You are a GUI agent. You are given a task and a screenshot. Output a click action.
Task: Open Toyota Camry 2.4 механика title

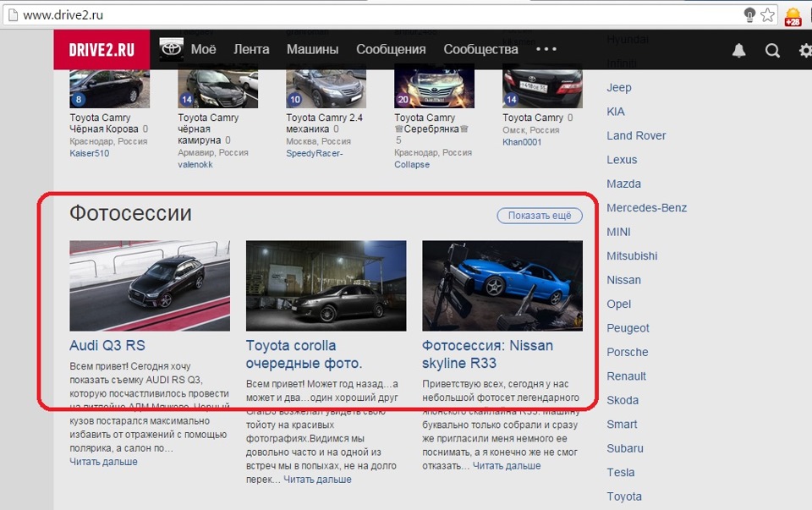click(324, 123)
